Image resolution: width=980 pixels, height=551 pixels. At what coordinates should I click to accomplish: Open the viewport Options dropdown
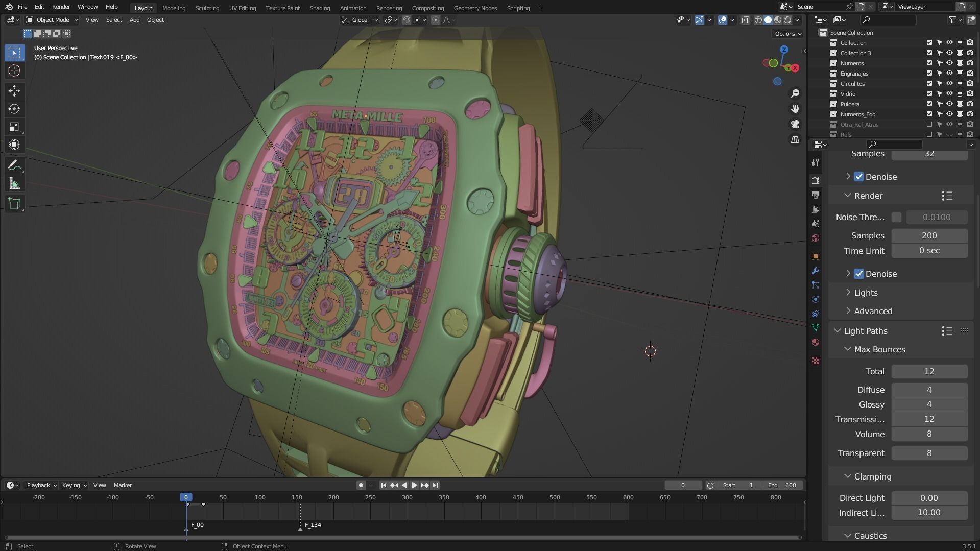[787, 34]
